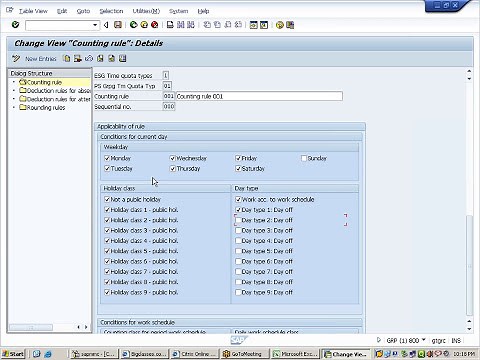Click the Print icon in the toolbar
Viewport: 480px width, 360px height.
tap(170, 25)
